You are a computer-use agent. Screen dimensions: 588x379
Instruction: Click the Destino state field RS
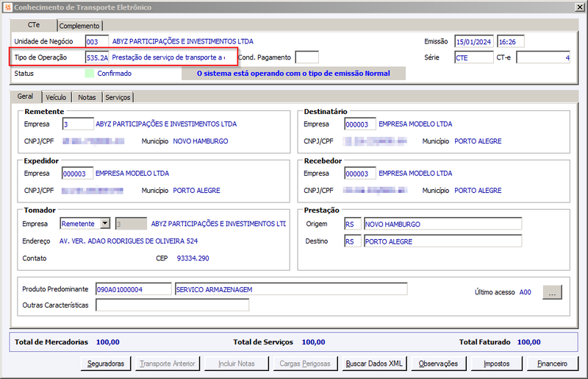(x=353, y=241)
